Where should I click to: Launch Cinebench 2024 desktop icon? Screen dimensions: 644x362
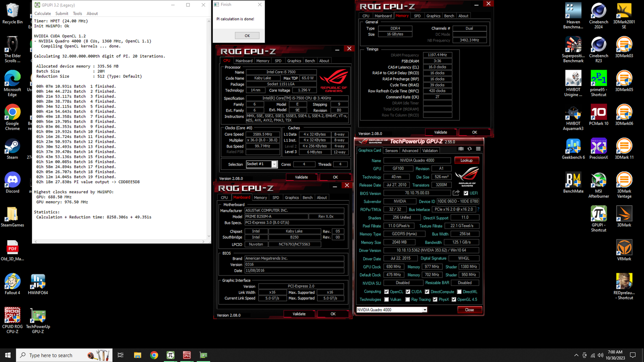coord(599,16)
